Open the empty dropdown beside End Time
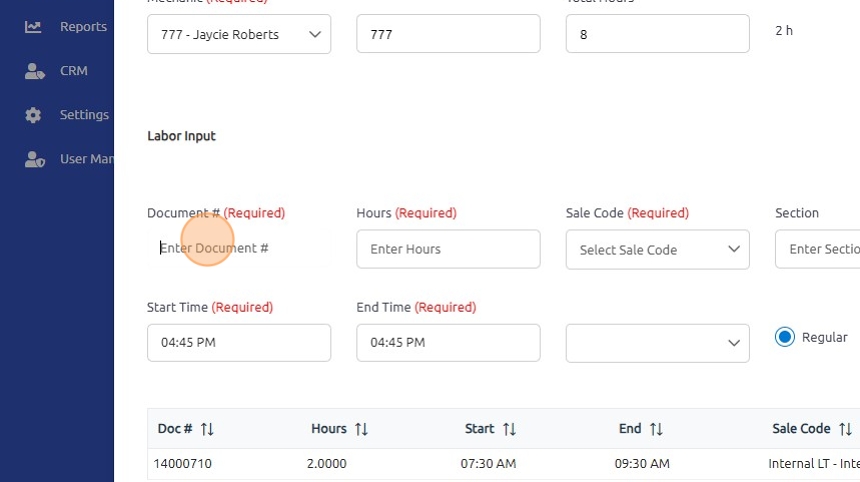 pos(657,343)
